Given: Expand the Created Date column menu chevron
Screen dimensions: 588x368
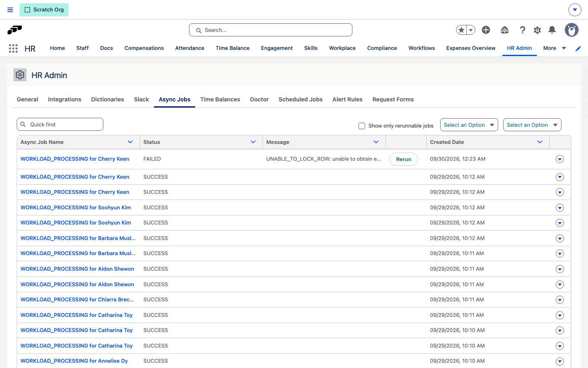Looking at the screenshot, I should pos(540,142).
